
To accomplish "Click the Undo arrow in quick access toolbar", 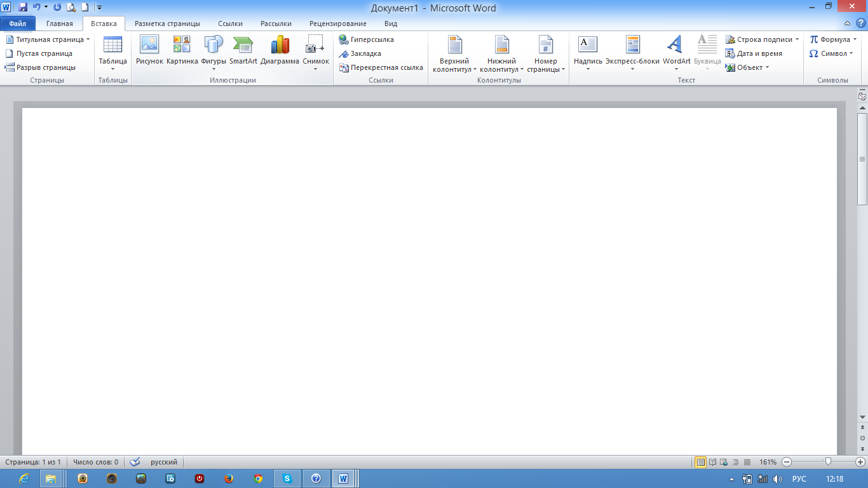I will point(37,8).
